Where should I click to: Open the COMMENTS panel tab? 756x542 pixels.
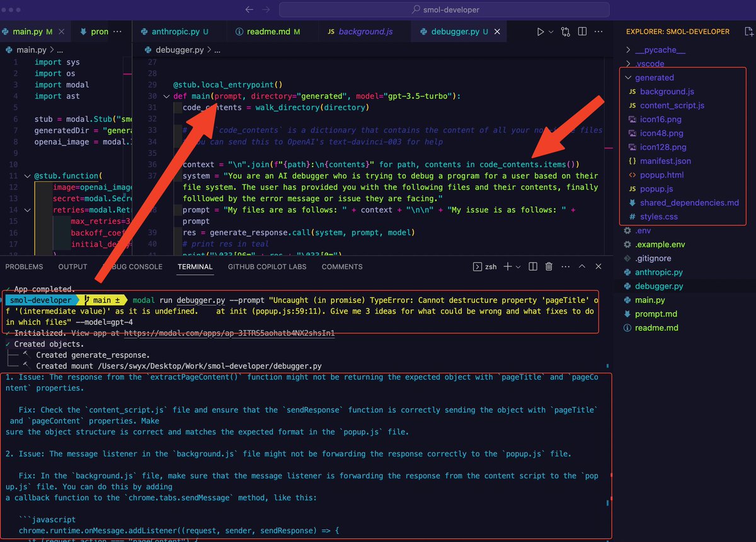(342, 267)
